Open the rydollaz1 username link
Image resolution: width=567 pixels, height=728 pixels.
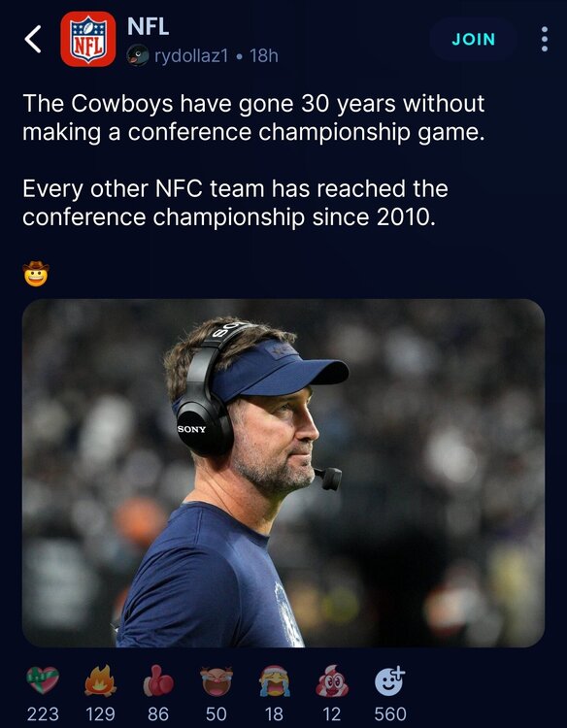tap(191, 56)
